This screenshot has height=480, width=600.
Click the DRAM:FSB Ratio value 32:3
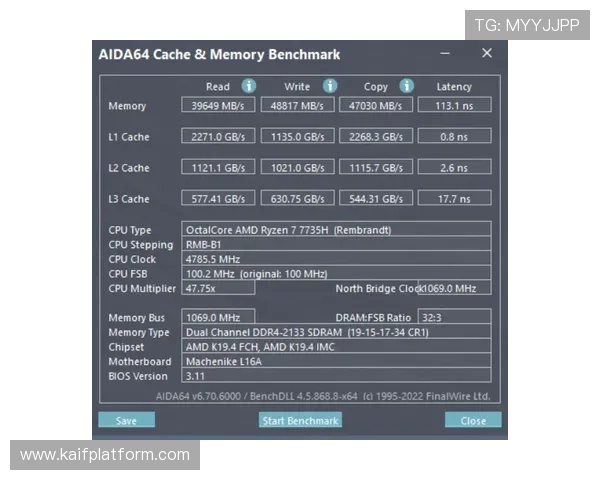point(454,317)
